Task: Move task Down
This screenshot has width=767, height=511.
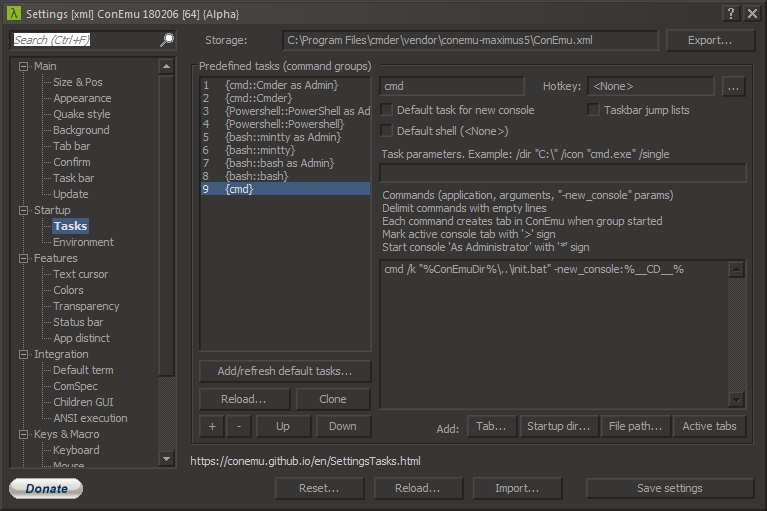Action: point(342,426)
